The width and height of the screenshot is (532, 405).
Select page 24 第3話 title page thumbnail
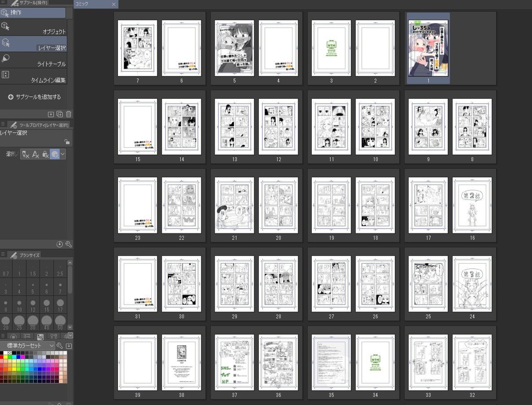pyautogui.click(x=472, y=284)
